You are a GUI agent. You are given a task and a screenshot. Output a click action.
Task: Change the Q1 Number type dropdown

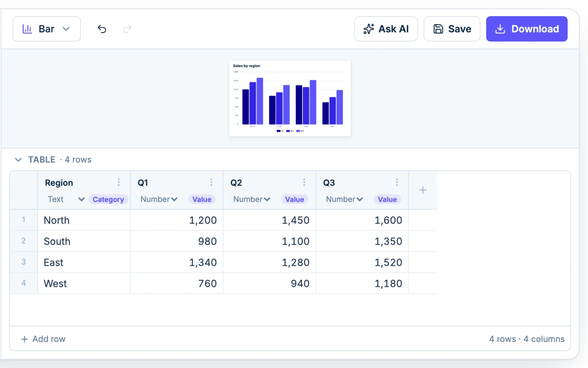tap(159, 199)
